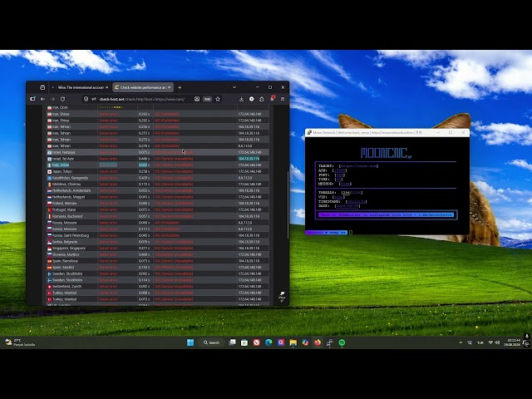Image resolution: width=532 pixels, height=399 pixels.
Task: Open browser downloads arrow icon
Action: tap(241, 99)
